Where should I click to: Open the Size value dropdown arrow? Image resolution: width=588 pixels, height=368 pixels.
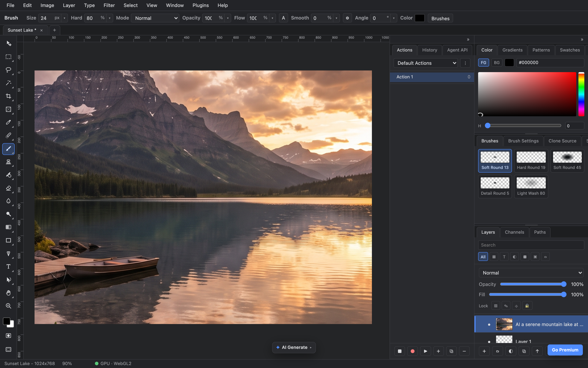tap(64, 18)
